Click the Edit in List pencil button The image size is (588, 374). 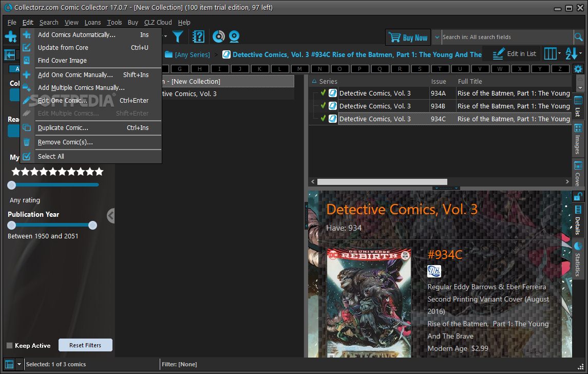(515, 53)
